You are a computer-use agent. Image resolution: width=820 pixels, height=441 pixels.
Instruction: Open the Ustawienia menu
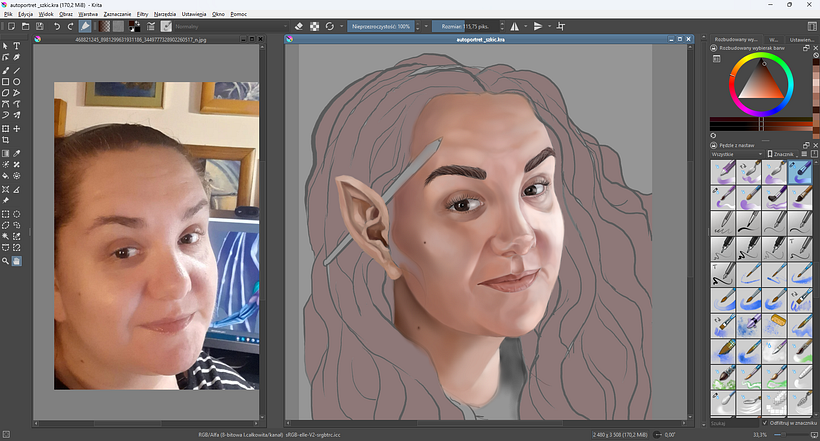194,14
